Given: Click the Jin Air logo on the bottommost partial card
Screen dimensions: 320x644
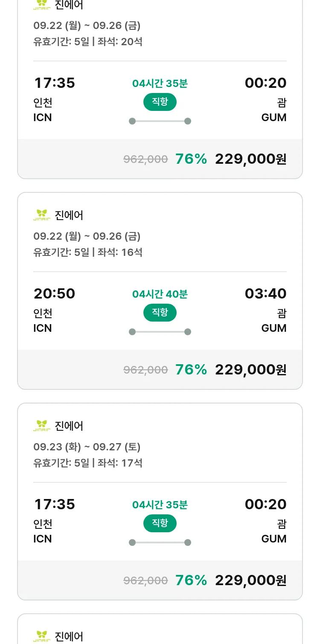Looking at the screenshot, I should [x=42, y=636].
